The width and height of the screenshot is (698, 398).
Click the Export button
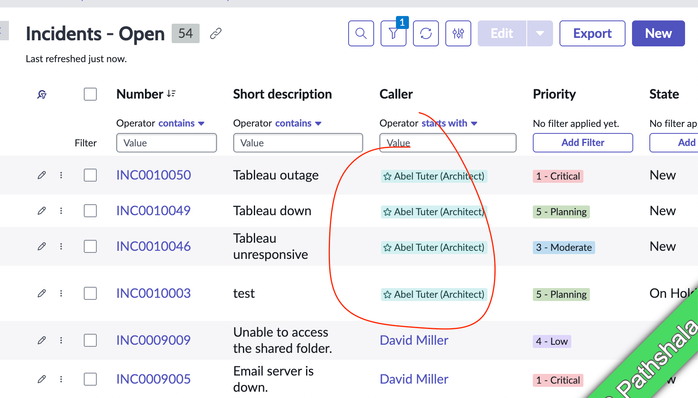tap(592, 33)
